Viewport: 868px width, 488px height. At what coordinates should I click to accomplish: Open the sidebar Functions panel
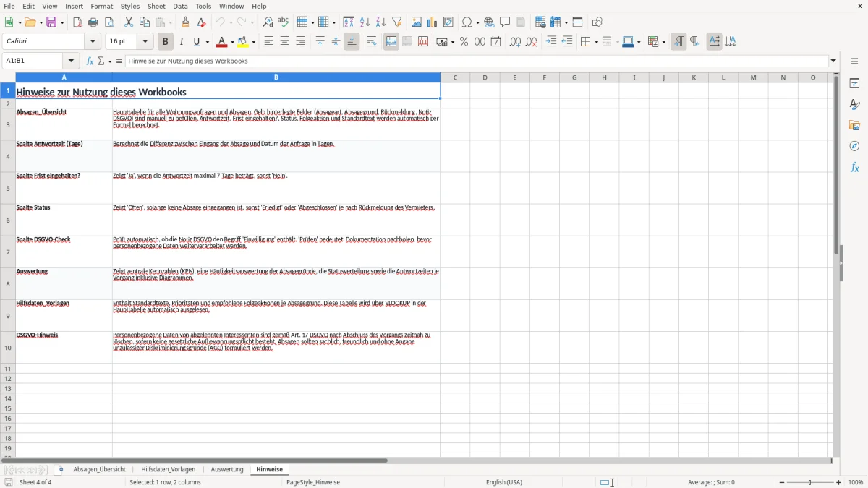[854, 168]
